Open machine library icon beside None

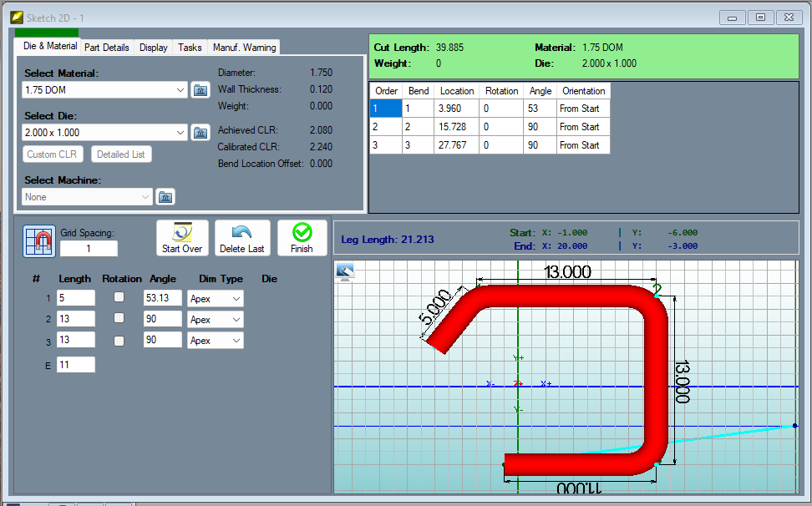point(165,196)
